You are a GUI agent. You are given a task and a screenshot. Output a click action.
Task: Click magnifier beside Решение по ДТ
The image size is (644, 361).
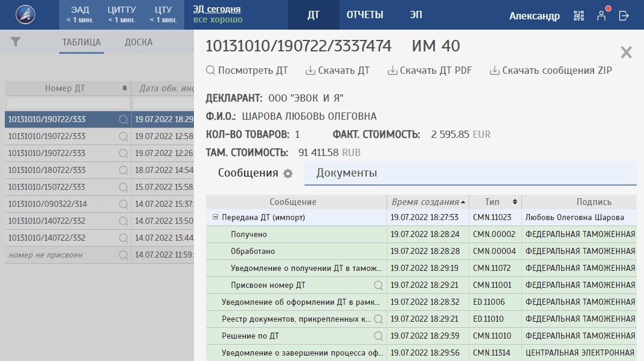pyautogui.click(x=378, y=336)
